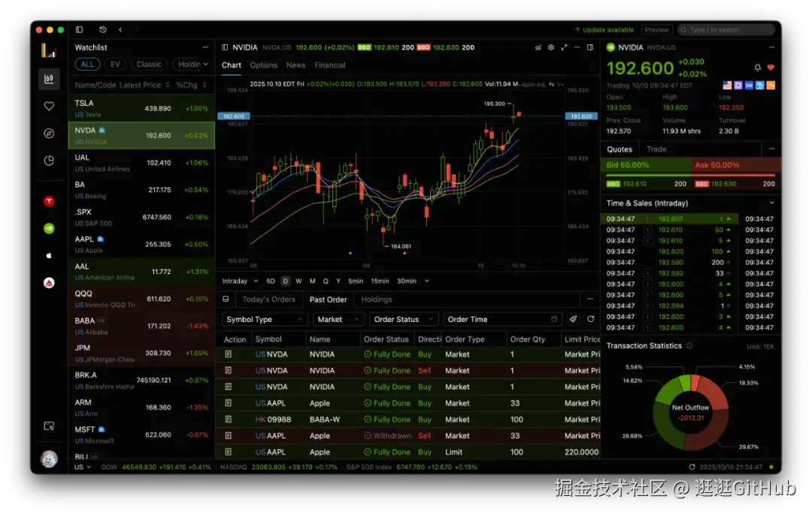Open the Market filter dropdown
This screenshot has height=514, width=812.
tap(338, 319)
